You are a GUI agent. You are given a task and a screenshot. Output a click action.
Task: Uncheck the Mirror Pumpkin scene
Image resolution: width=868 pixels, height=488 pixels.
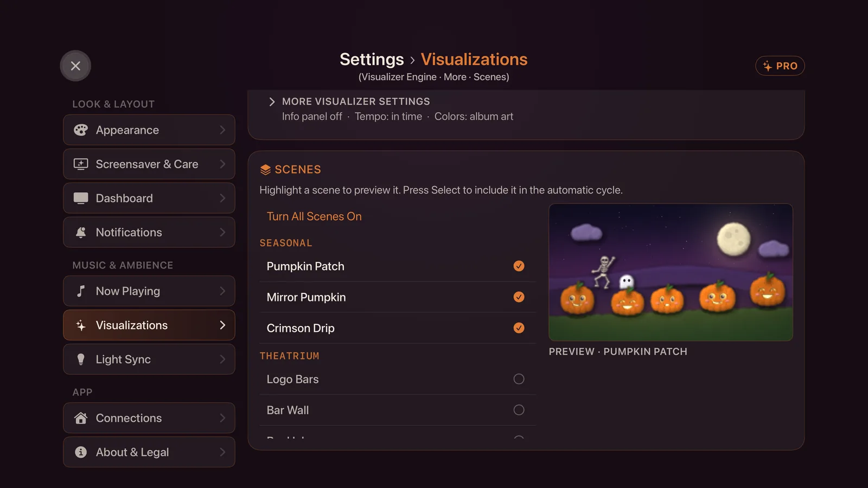tap(519, 297)
